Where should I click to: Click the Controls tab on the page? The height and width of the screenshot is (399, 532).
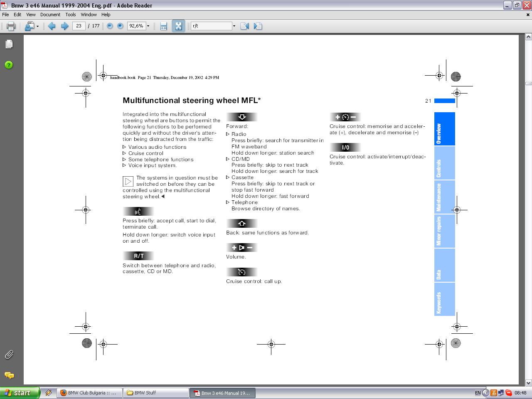click(x=445, y=163)
